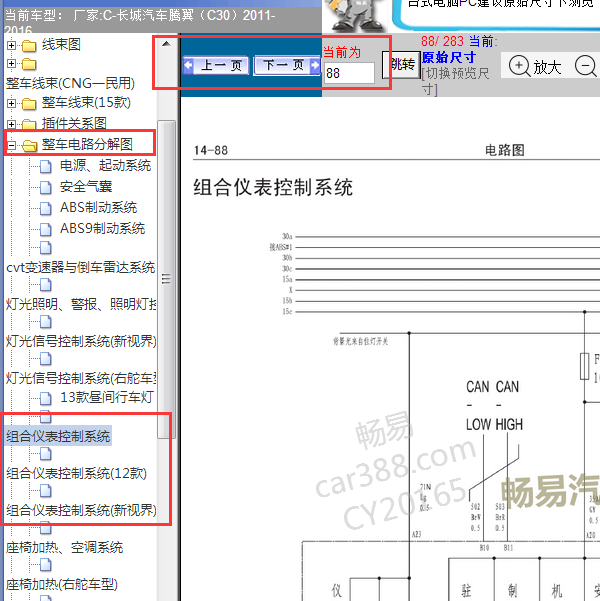The height and width of the screenshot is (601, 600).
Task: Open 组合仪表控制系统(12款) diagram
Action: [x=76, y=473]
